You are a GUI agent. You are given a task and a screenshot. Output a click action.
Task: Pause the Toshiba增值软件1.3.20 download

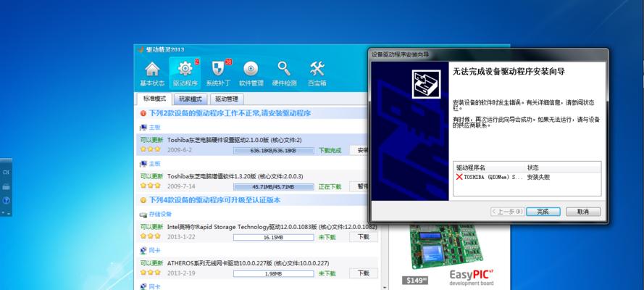pos(359,186)
